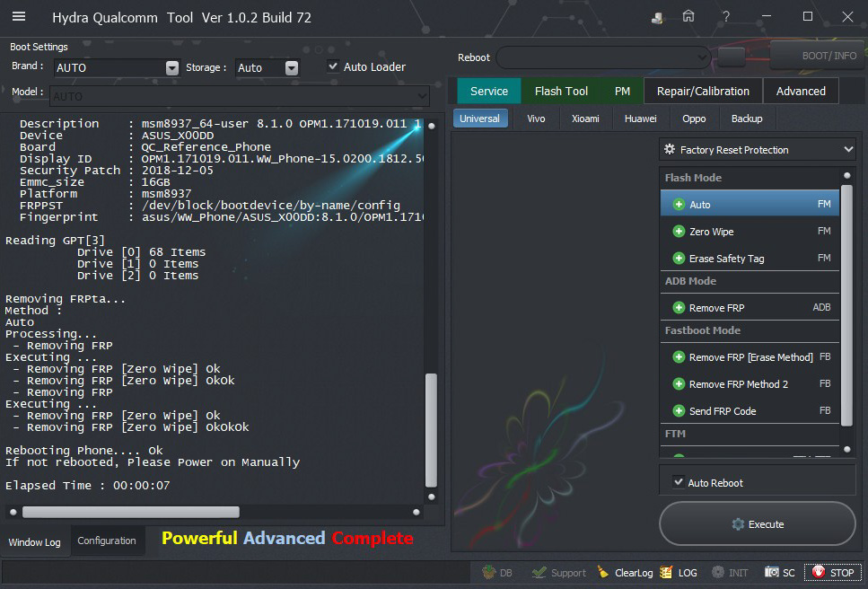Open help question mark icon

click(726, 16)
